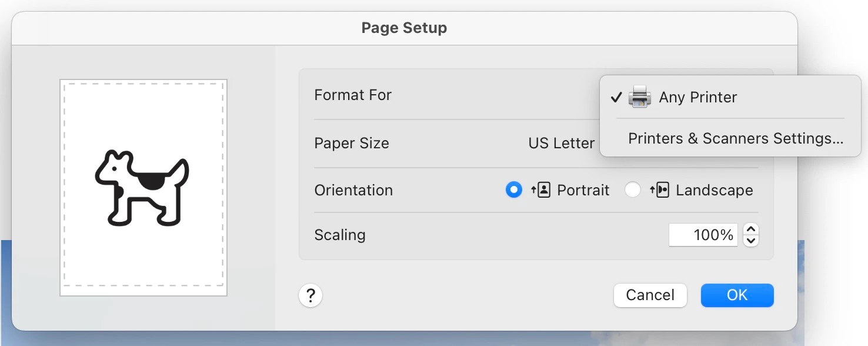Select the Landscape radio button
The width and height of the screenshot is (868, 346).
(x=633, y=190)
